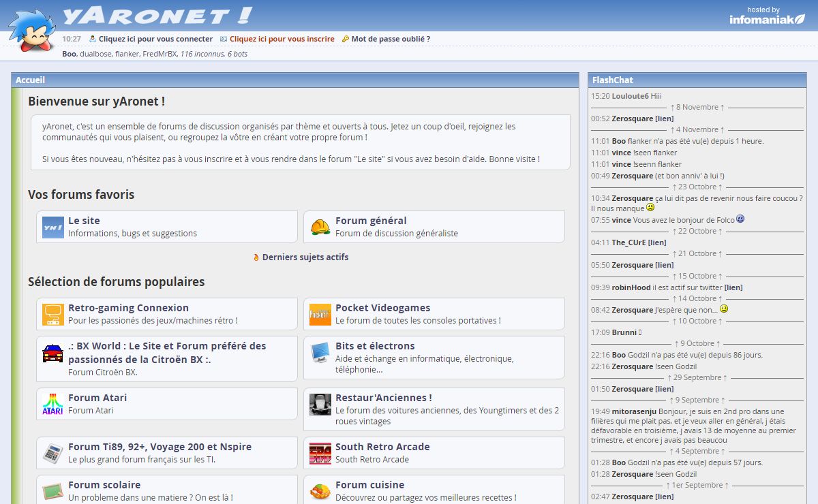The height and width of the screenshot is (504, 818).
Task: Click the FlashChat panel header
Action: point(612,80)
